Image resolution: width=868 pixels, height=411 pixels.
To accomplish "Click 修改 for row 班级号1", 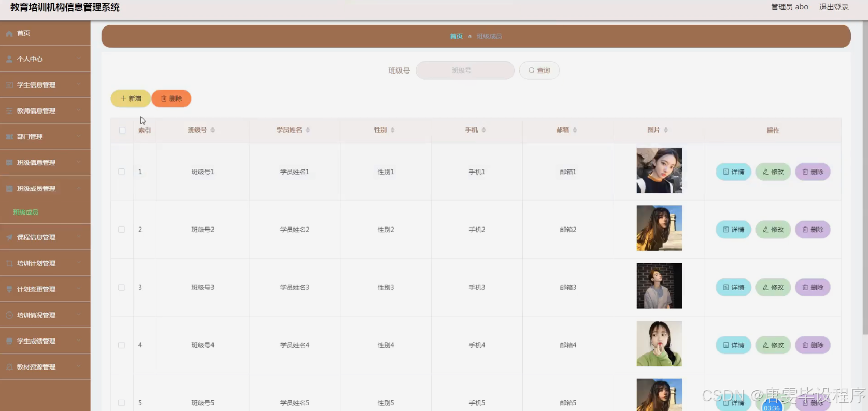I will 773,172.
